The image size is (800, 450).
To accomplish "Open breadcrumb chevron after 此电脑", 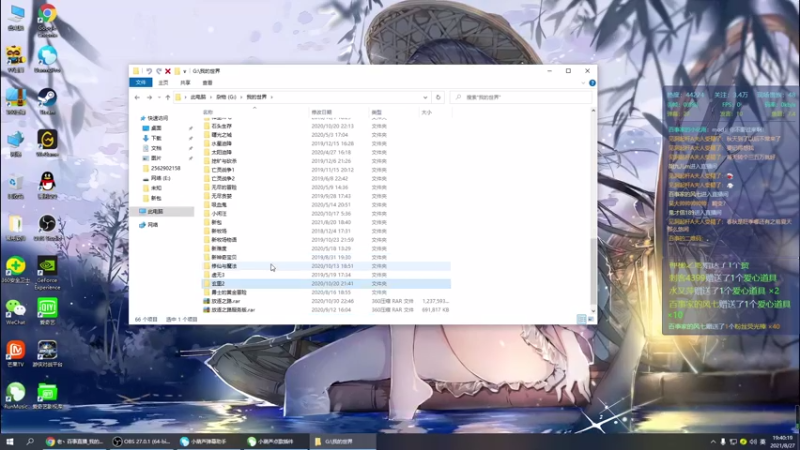I will 209,97.
